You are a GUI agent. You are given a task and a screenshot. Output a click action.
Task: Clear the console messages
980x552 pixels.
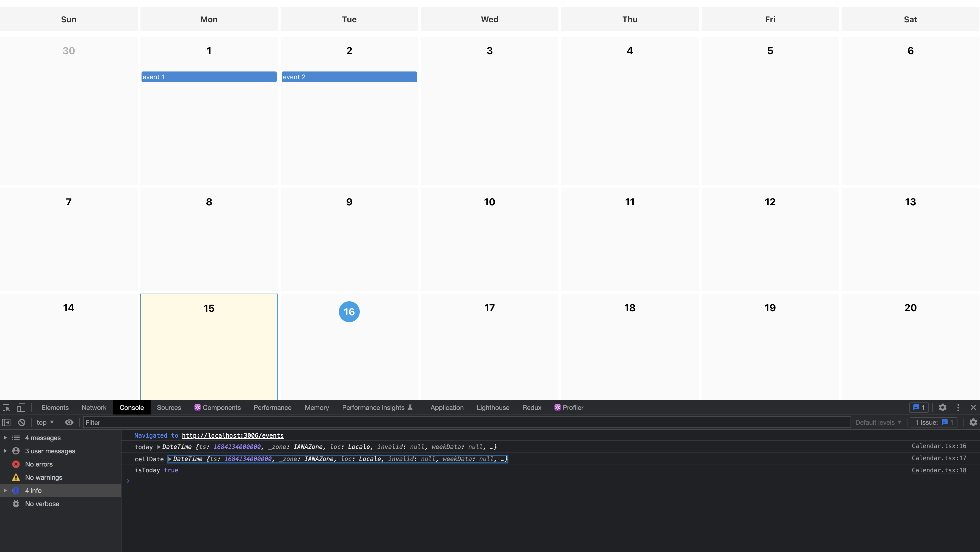point(21,422)
